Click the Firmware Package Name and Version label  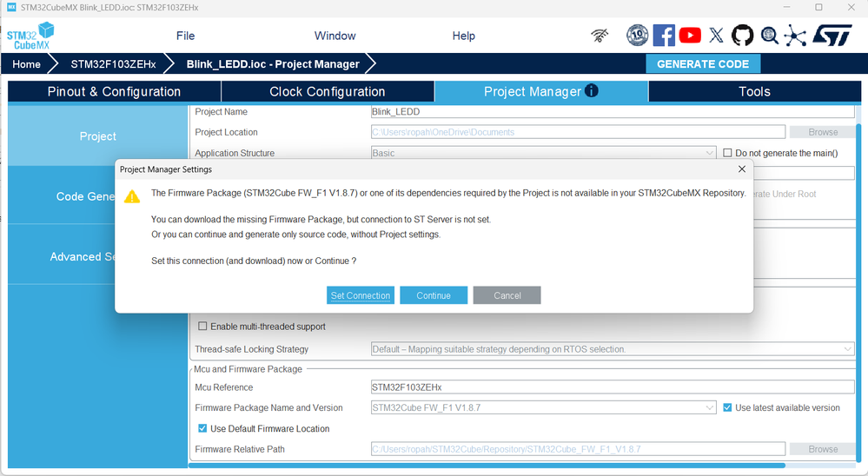tap(268, 407)
